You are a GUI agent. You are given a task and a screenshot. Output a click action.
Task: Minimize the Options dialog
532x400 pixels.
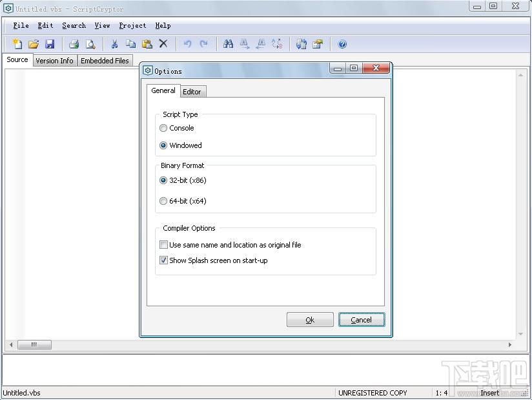pos(338,68)
